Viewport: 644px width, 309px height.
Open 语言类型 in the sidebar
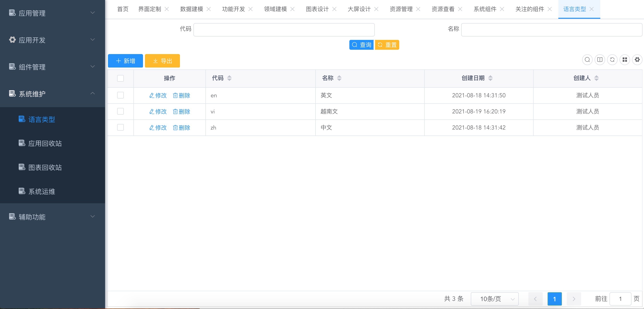53,119
